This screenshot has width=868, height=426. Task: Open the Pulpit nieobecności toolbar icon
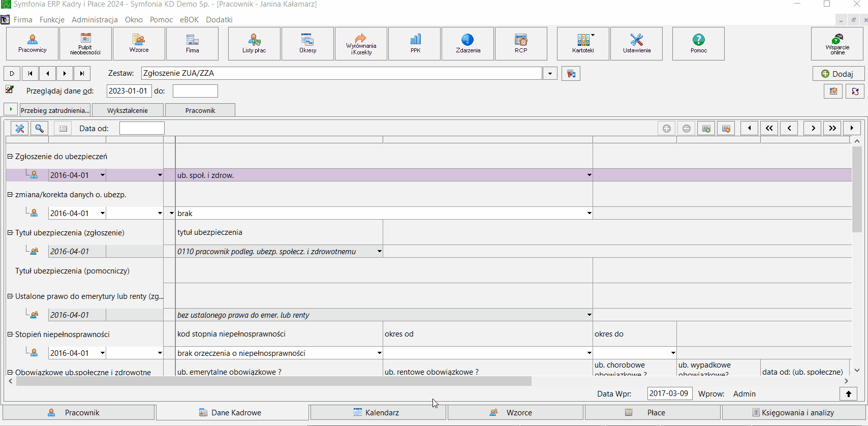(x=85, y=44)
